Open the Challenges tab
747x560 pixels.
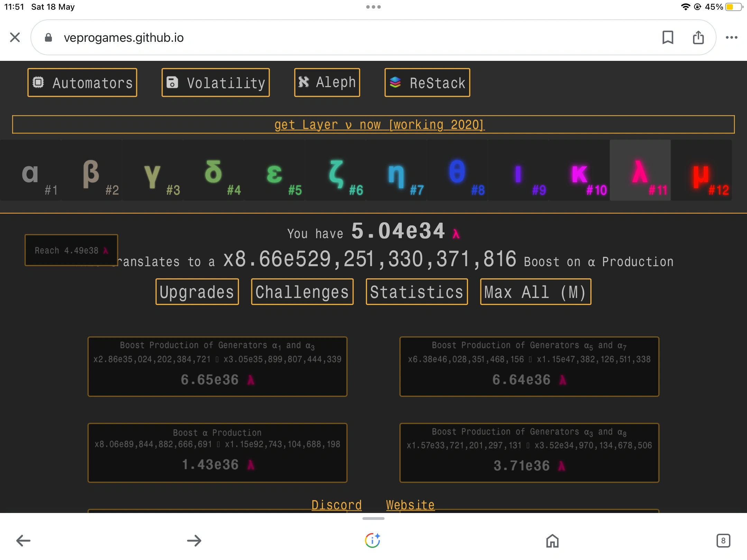[x=302, y=292]
